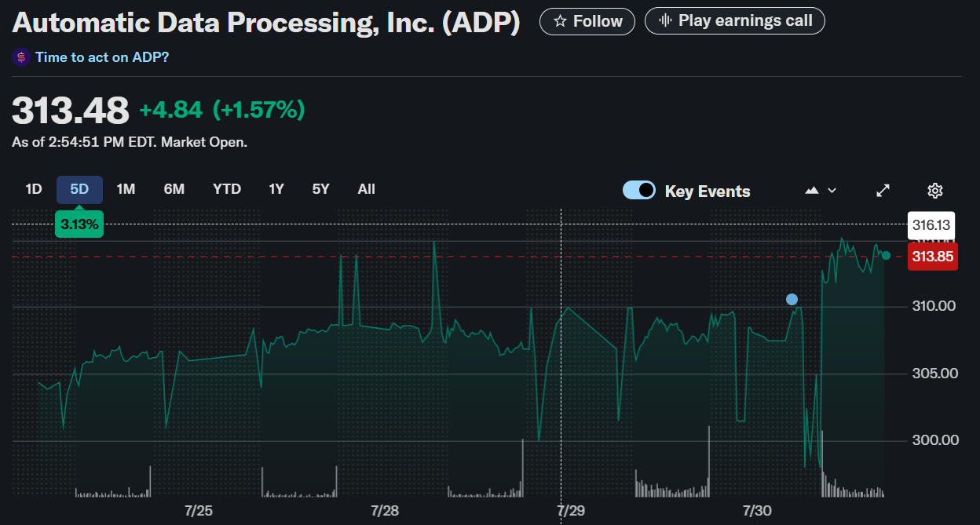Click the 310.00 y-axis label
Image resolution: width=980 pixels, height=525 pixels.
[x=934, y=305]
